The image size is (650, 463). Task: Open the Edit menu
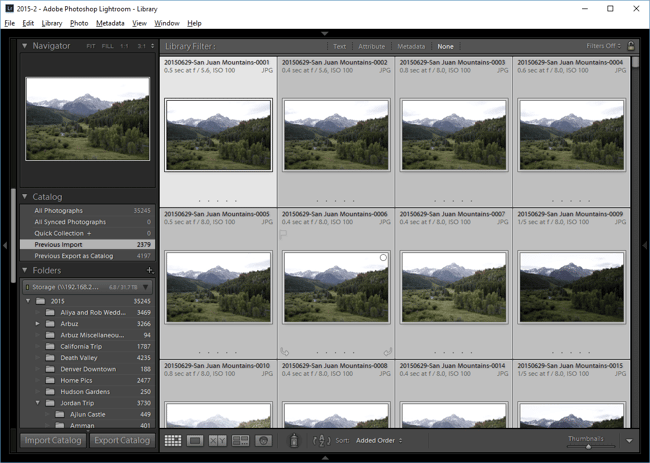pos(28,23)
